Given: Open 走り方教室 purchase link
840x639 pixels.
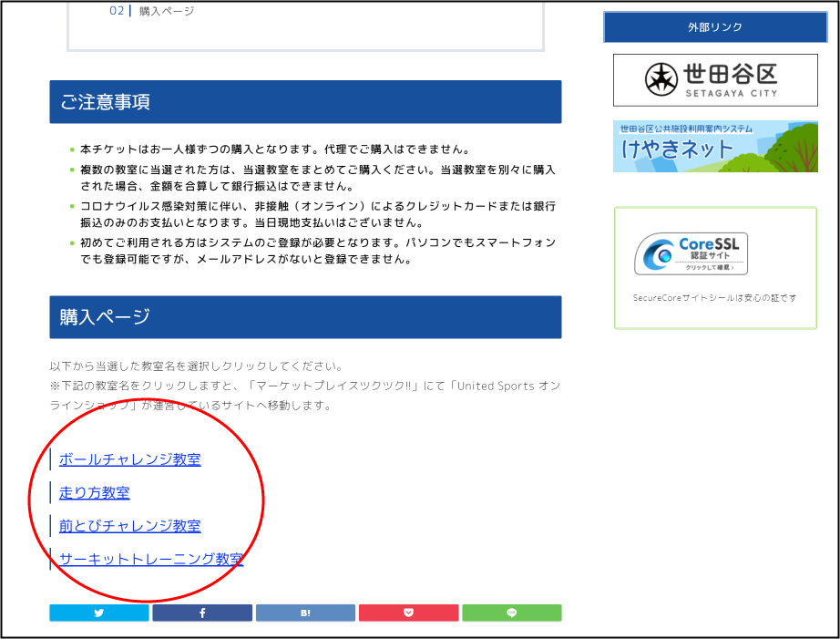Looking at the screenshot, I should click(x=94, y=492).
